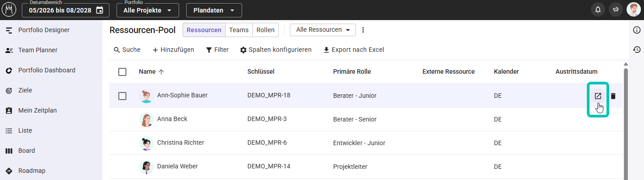This screenshot has width=644, height=180.
Task: Click the Ressourcen-Pool heading
Action: click(x=142, y=30)
